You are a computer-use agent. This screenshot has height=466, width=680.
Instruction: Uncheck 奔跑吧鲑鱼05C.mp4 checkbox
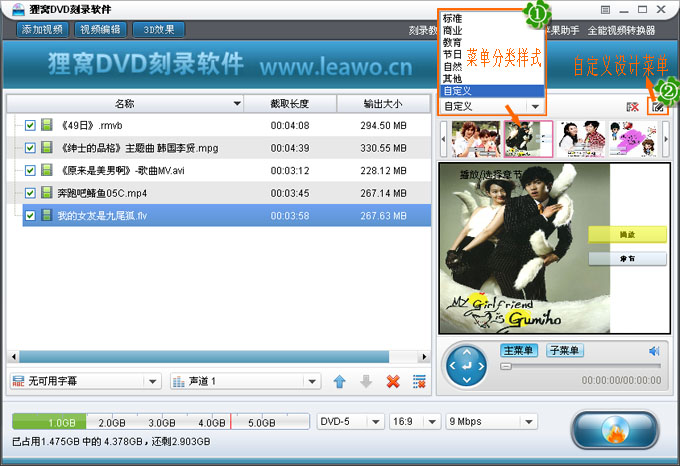[30, 193]
